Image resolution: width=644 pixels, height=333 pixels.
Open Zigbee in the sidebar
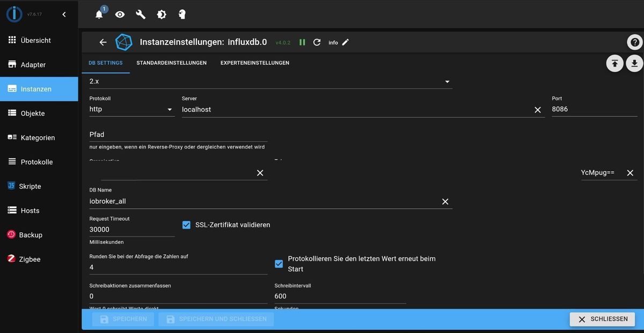39,259
